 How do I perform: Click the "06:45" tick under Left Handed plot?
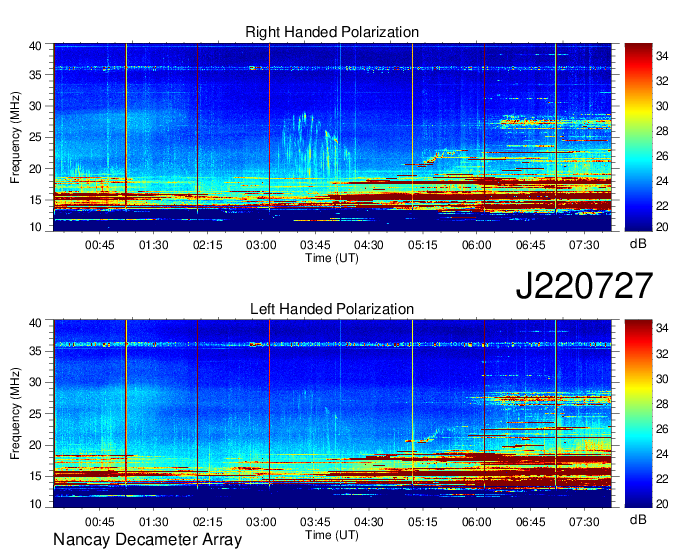tap(530, 522)
